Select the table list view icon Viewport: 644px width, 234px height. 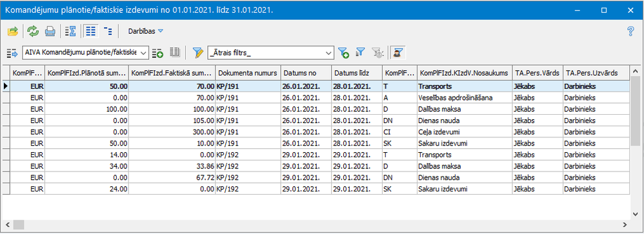pyautogui.click(x=90, y=31)
